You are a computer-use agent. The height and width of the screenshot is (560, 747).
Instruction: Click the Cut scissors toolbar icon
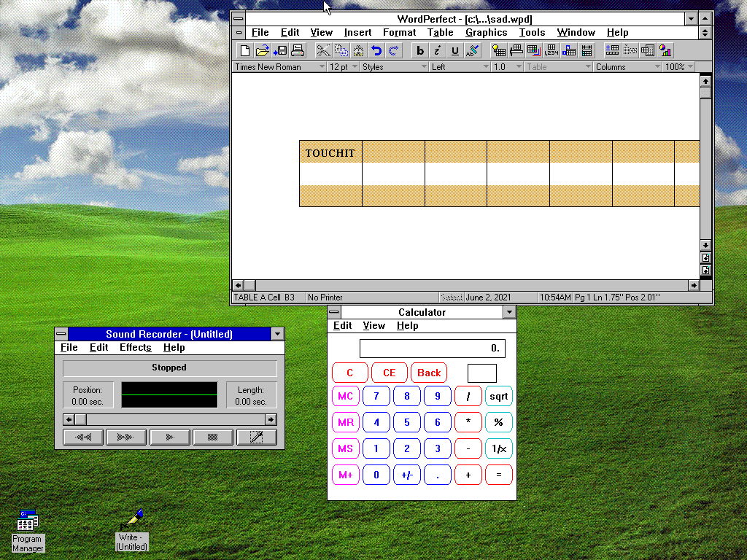click(x=322, y=50)
